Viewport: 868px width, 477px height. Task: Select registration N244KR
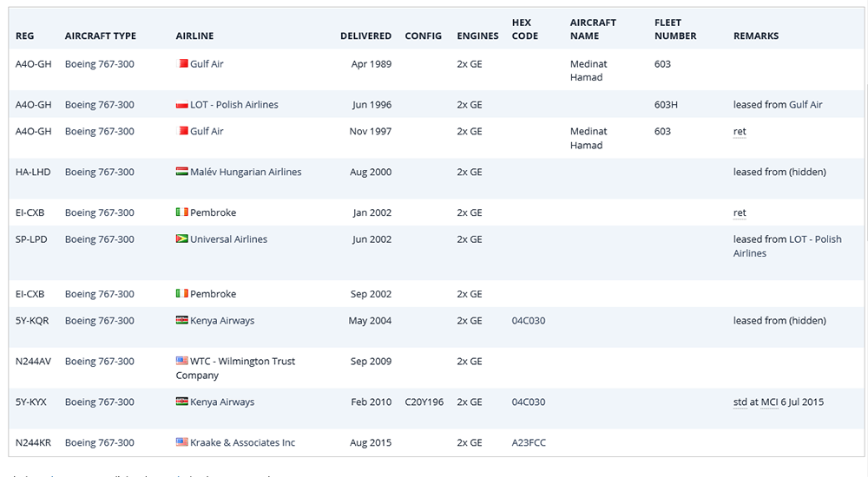click(33, 442)
